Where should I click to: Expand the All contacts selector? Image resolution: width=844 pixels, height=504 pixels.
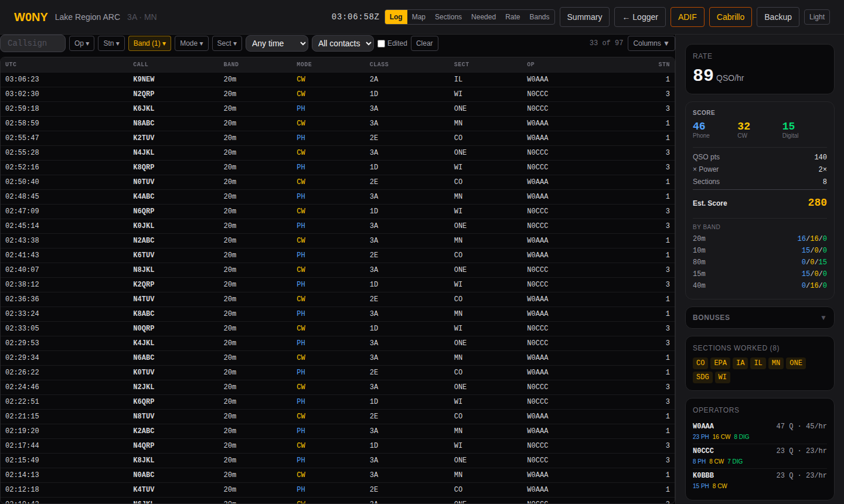(343, 43)
